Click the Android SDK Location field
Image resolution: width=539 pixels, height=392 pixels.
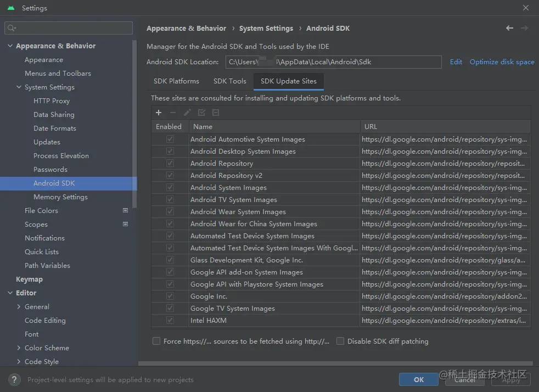point(333,62)
